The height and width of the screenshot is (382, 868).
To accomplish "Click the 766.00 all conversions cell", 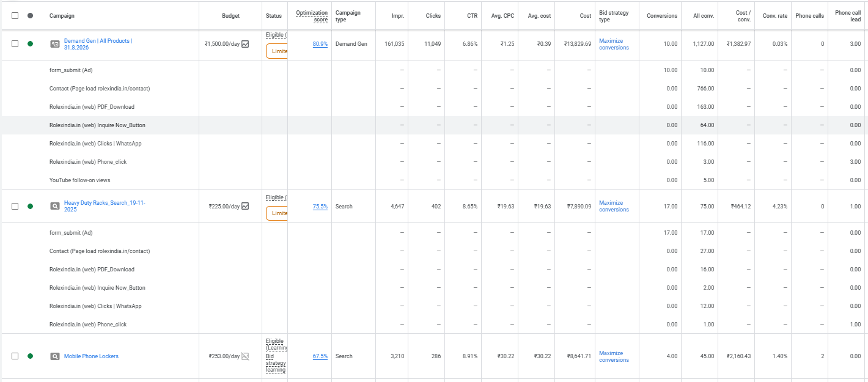I will 706,89.
